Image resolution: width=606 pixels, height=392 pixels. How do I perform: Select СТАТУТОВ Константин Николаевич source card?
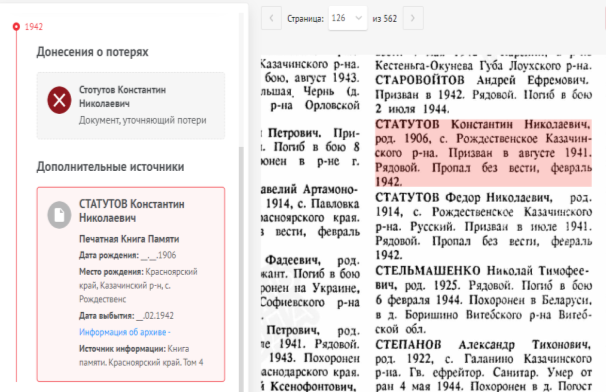(x=131, y=284)
